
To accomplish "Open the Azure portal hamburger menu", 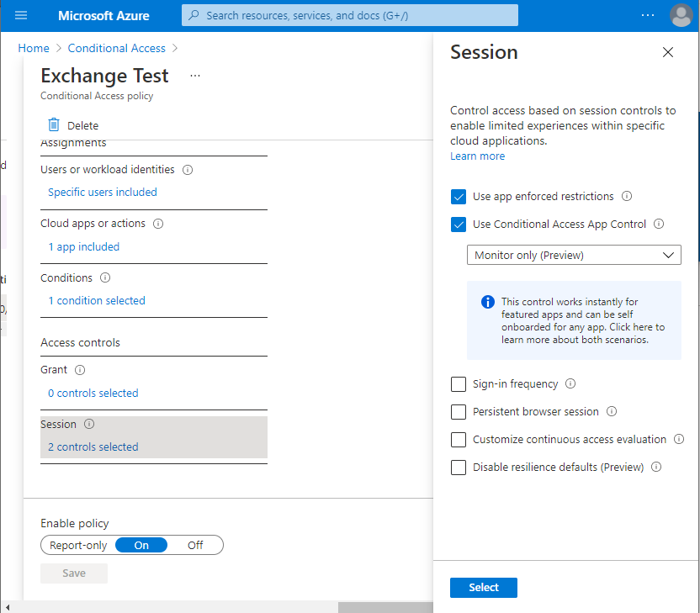I will (x=21, y=14).
